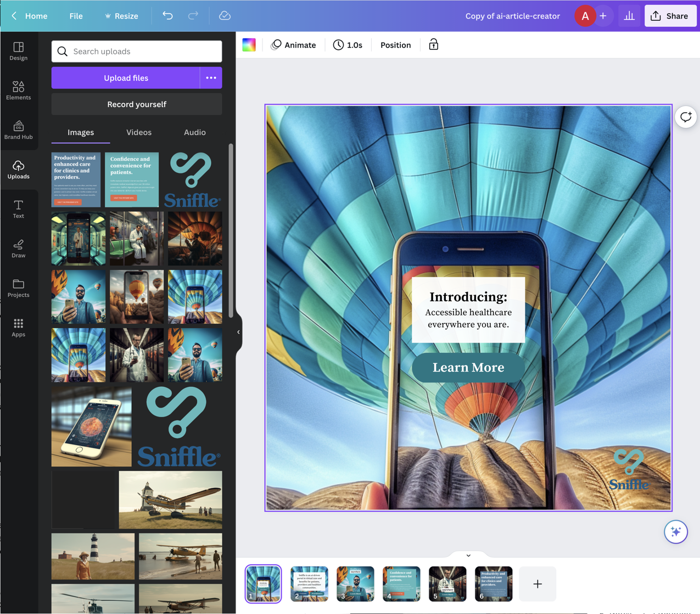This screenshot has height=614, width=700.
Task: Click the Learn More button on canvas
Action: [468, 368]
